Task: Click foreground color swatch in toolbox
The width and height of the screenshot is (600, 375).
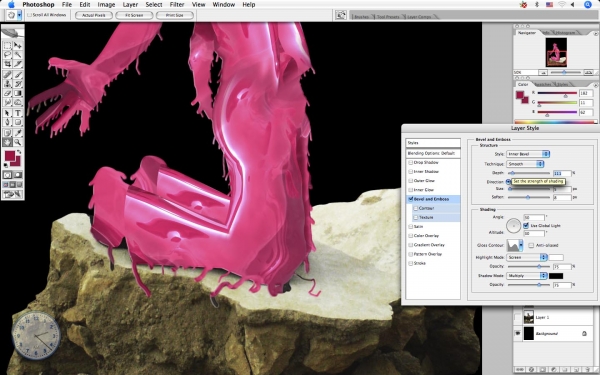Action: 10,156
